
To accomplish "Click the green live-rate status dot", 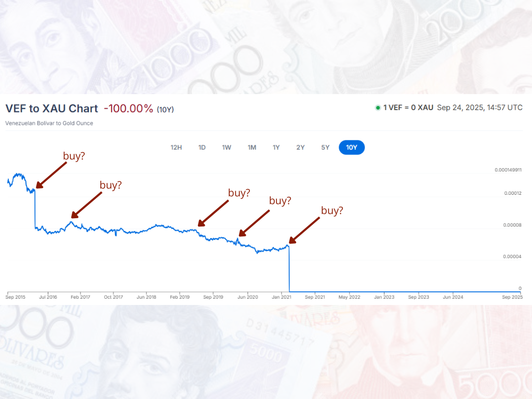I will pos(378,108).
